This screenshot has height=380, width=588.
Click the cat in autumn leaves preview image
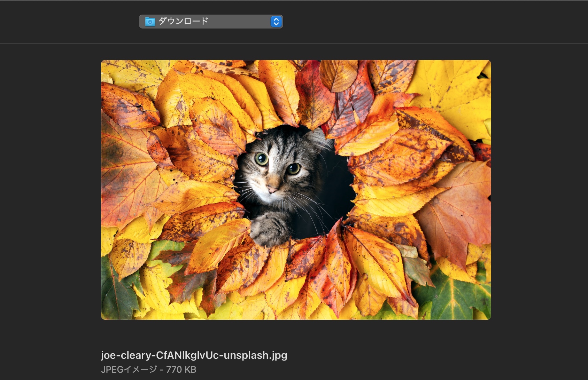[x=296, y=190]
